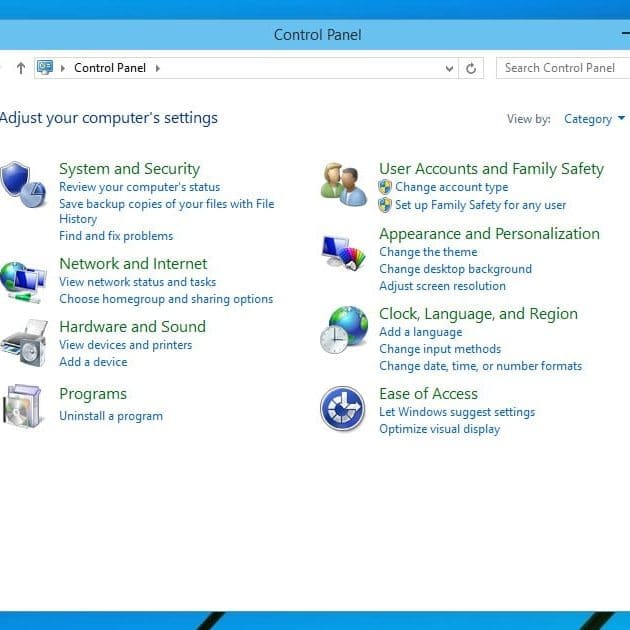Click into the Search Control Panel field
Screen dimensions: 630x630
pyautogui.click(x=562, y=68)
